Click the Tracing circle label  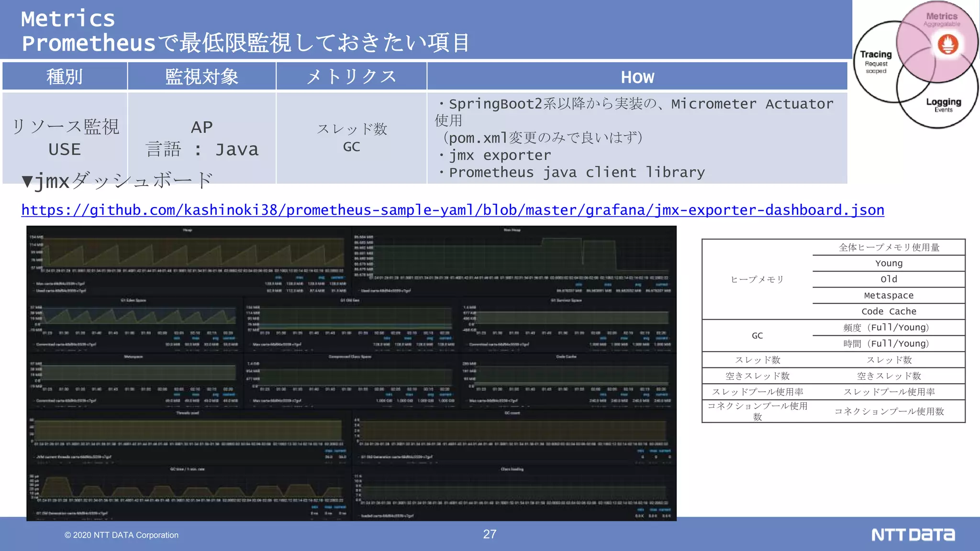pos(876,62)
